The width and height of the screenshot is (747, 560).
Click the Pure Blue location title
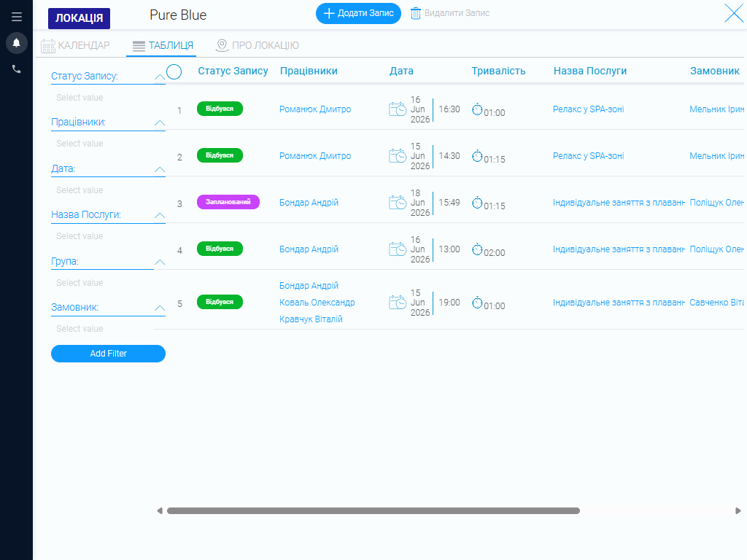178,15
